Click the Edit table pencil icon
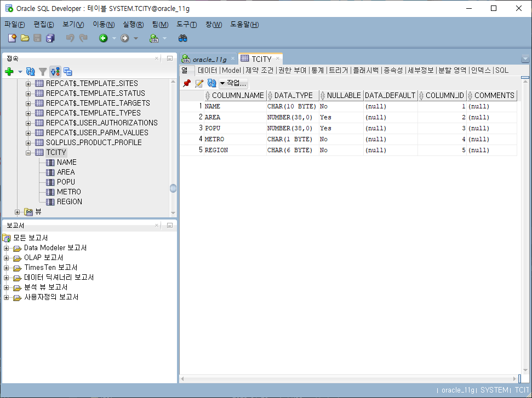This screenshot has width=532, height=398. click(x=199, y=83)
